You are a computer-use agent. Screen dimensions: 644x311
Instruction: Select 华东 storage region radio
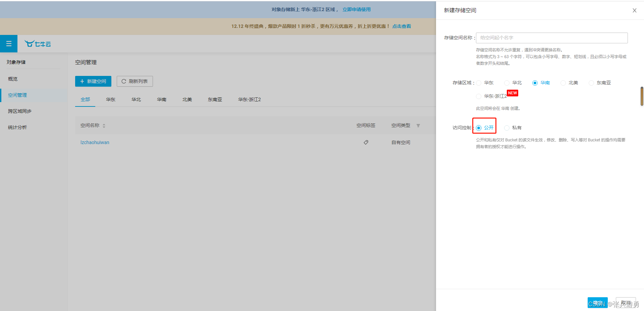click(479, 83)
